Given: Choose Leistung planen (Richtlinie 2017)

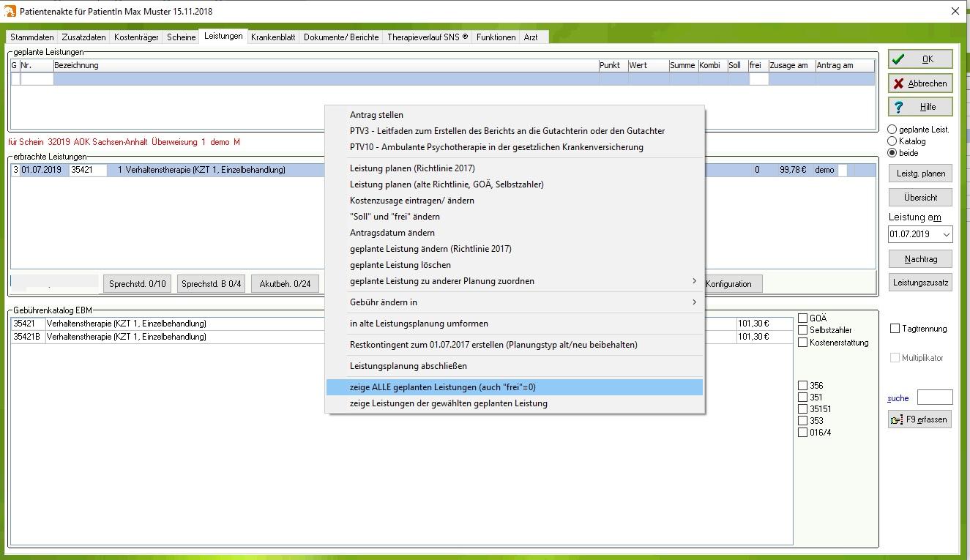Looking at the screenshot, I should click(x=515, y=168).
